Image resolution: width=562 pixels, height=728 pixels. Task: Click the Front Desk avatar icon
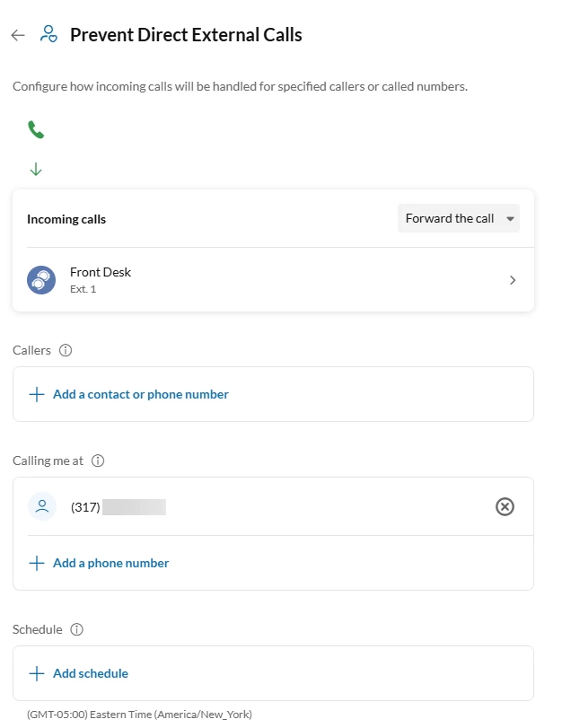41,280
